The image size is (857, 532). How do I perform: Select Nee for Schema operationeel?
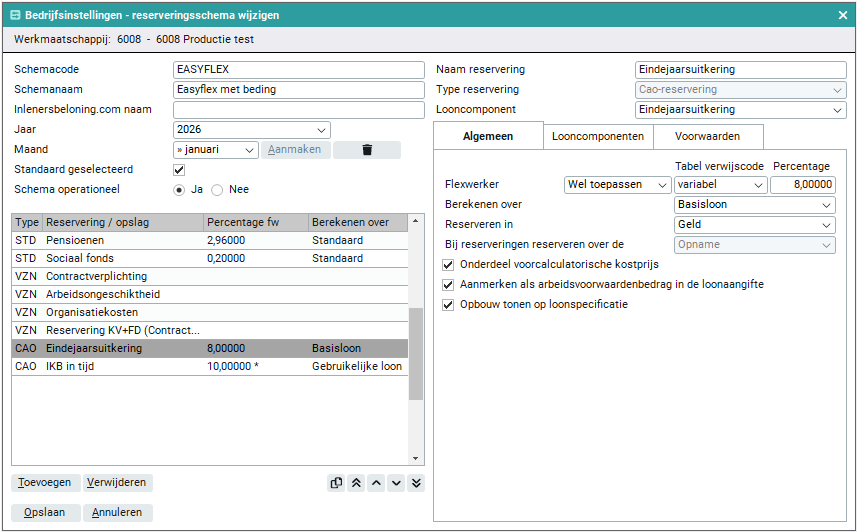tap(220, 189)
